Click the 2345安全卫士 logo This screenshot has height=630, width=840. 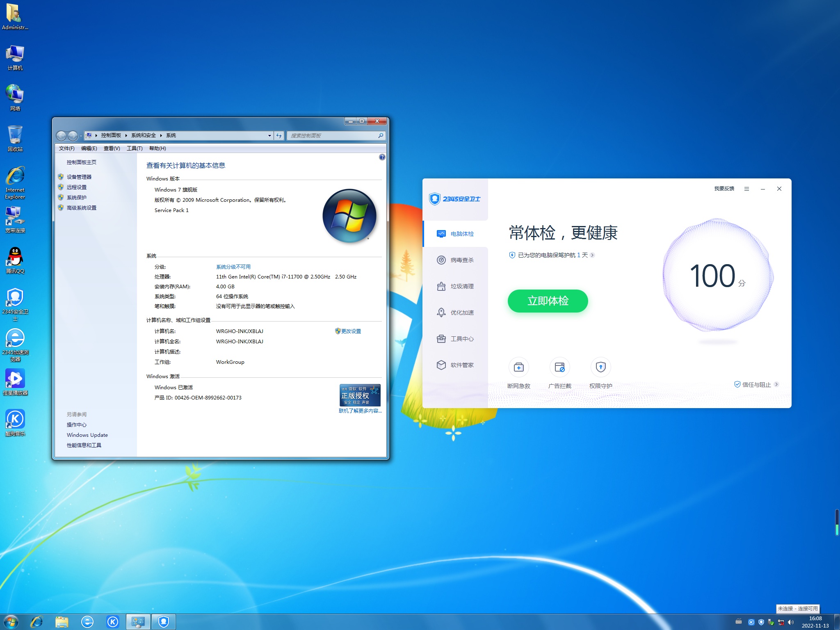pos(455,199)
